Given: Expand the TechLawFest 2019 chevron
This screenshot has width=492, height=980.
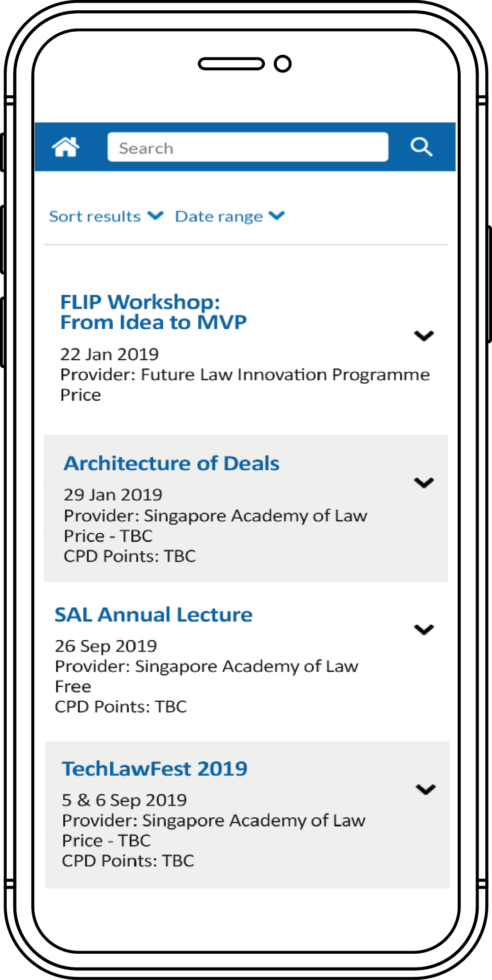Looking at the screenshot, I should [426, 789].
